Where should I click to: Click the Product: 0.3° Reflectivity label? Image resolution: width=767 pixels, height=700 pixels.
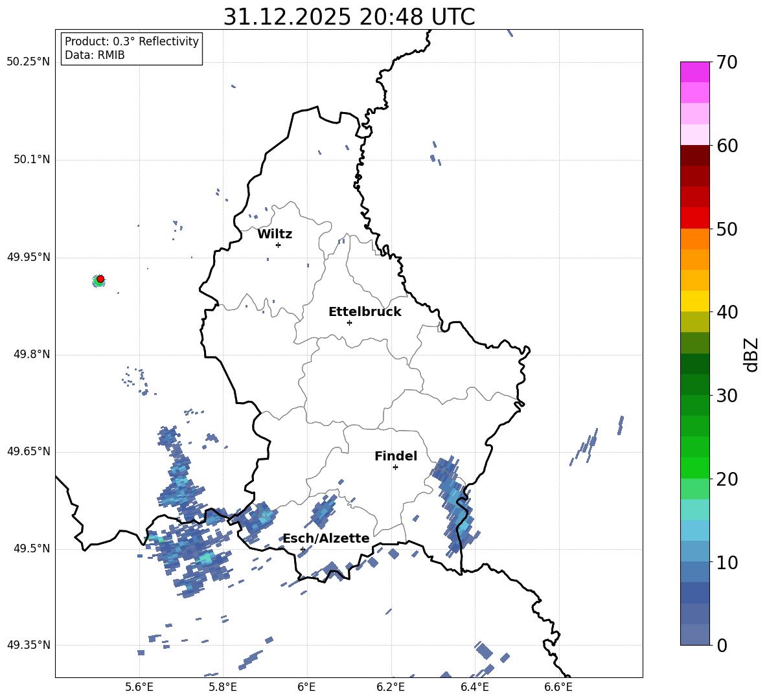[132, 41]
